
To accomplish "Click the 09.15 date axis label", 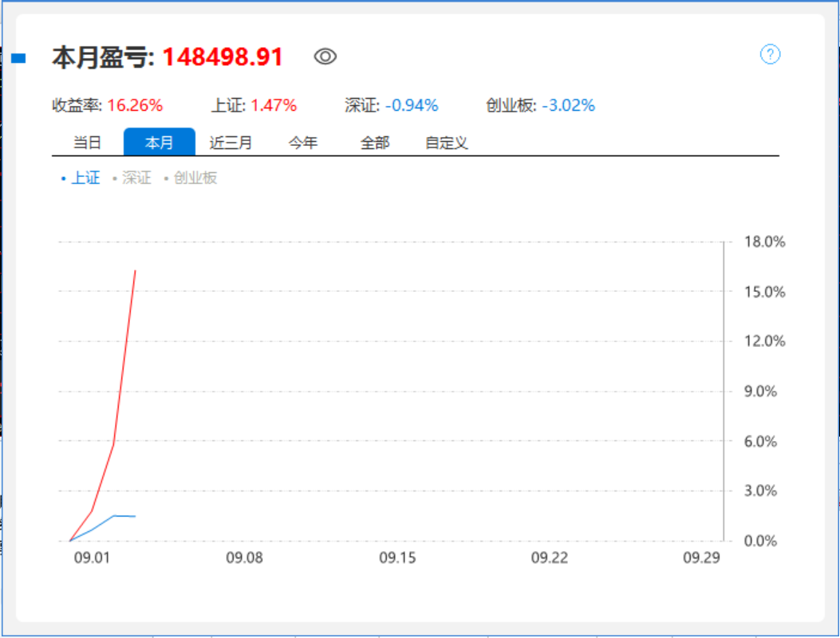I will (397, 557).
